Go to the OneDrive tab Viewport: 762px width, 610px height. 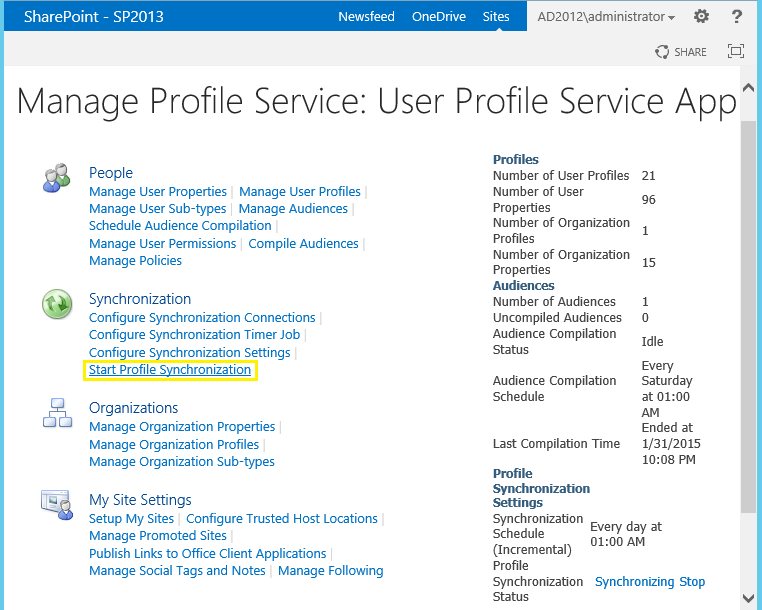[440, 17]
